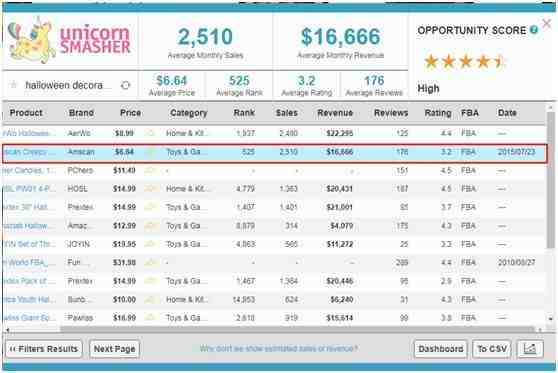The width and height of the screenshot is (558, 373).
Task: Expand the Filters Results panel
Action: tap(44, 349)
